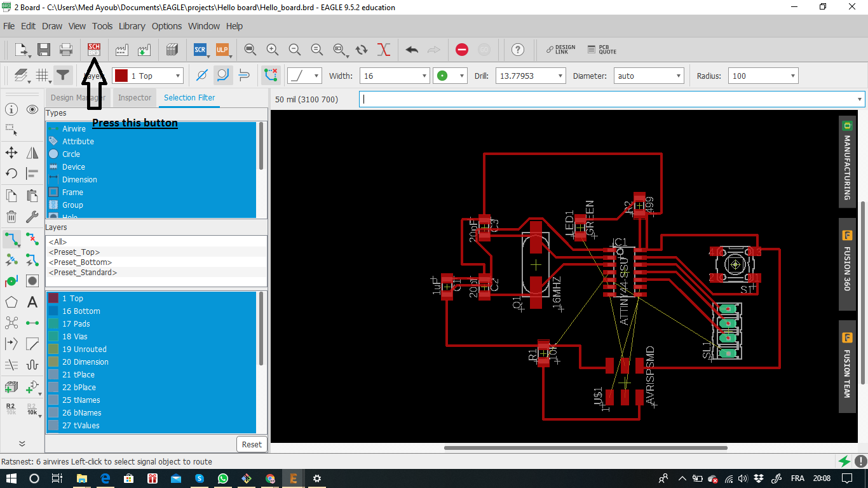Click the PCB Quote button

tap(601, 50)
